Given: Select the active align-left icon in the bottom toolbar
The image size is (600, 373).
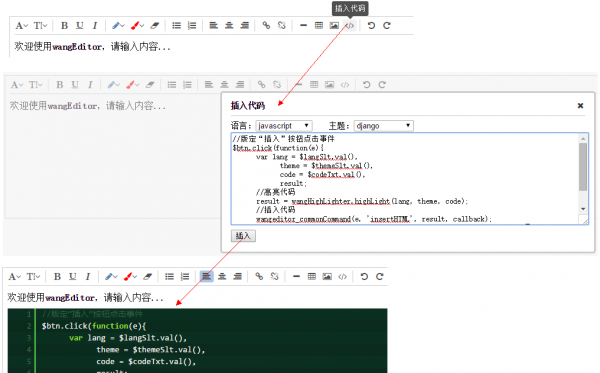Looking at the screenshot, I should tap(206, 276).
